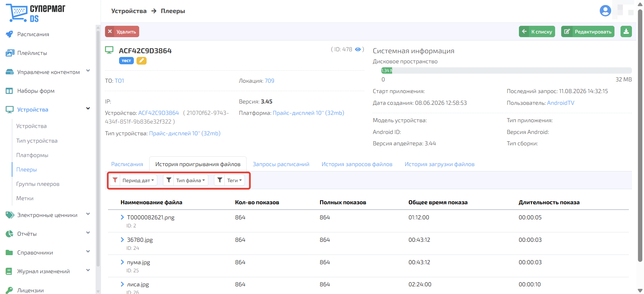The height and width of the screenshot is (294, 644).
Task: Switch to the Расписания tab
Action: pos(127,164)
